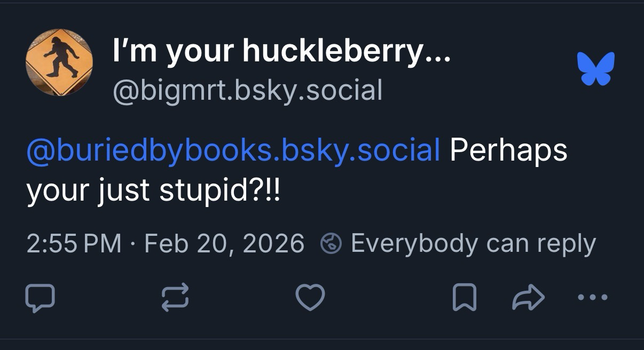
Task: Open the Bigfoot crossing sign profile avatar
Action: click(x=59, y=62)
